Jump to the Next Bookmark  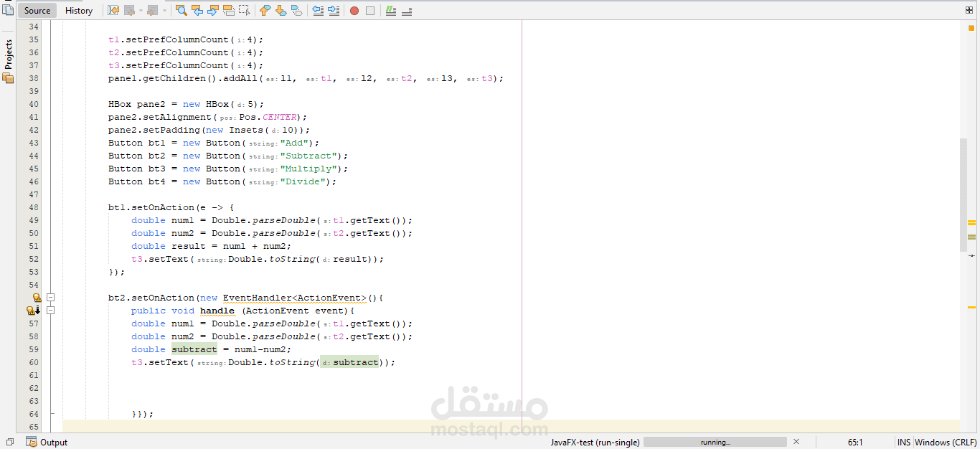pyautogui.click(x=281, y=10)
